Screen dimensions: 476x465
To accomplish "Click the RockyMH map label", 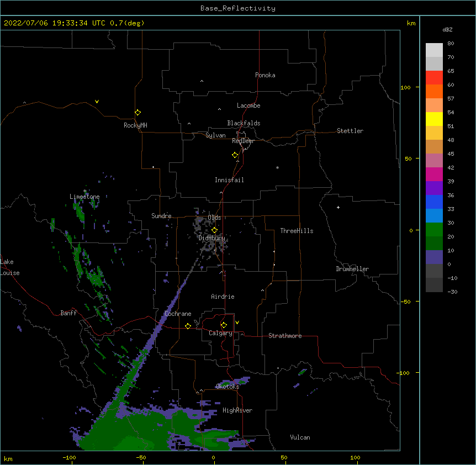I will coord(135,125).
